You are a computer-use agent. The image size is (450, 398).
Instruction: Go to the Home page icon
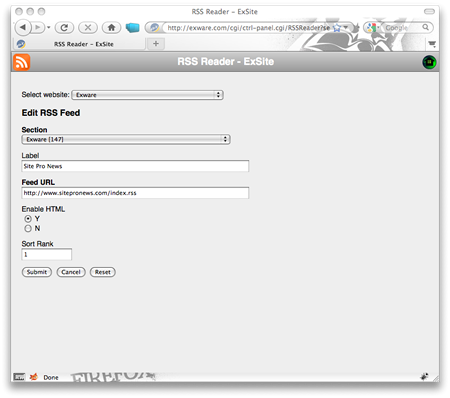pyautogui.click(x=111, y=27)
